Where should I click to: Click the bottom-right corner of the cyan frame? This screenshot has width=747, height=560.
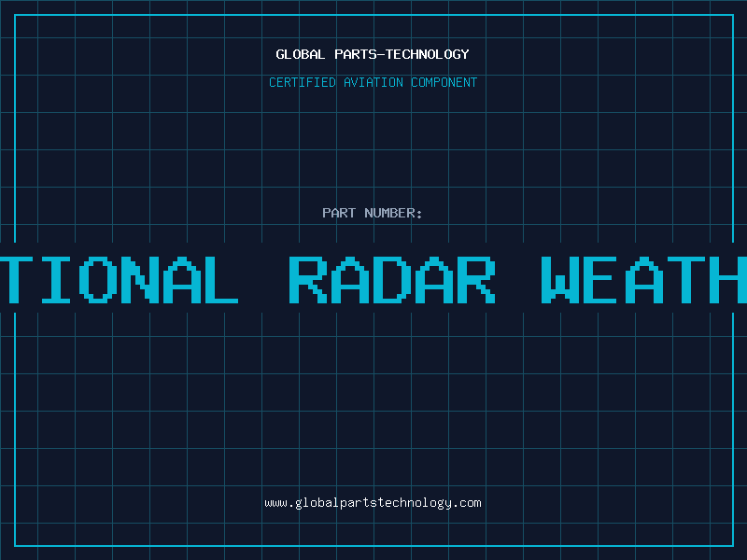pos(733,546)
